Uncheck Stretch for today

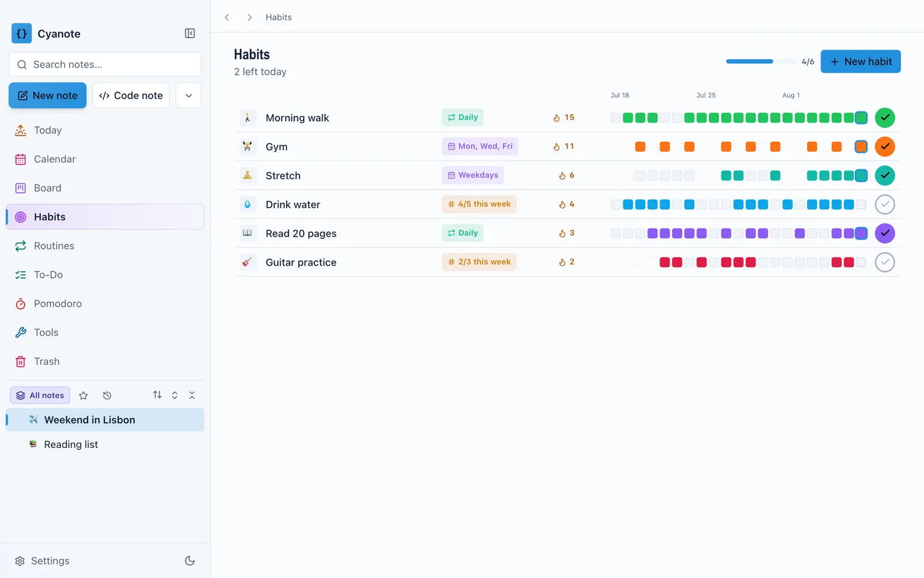885,176
